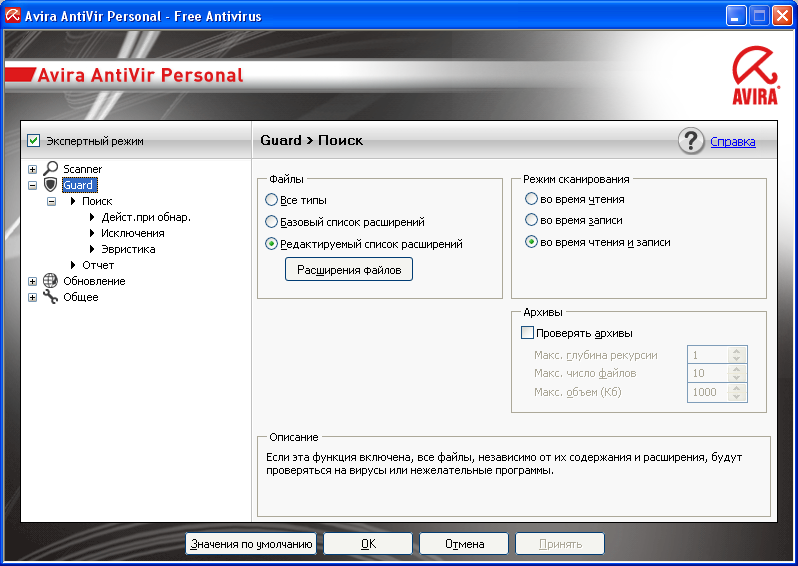The height and width of the screenshot is (566, 798).
Task: Click the Обновление globe icon
Action: 50,280
